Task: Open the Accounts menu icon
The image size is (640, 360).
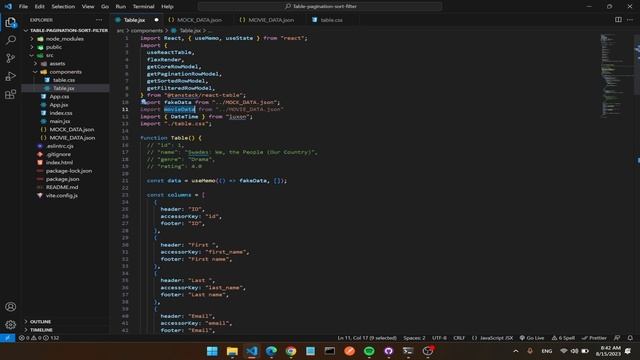Action: coord(11,307)
